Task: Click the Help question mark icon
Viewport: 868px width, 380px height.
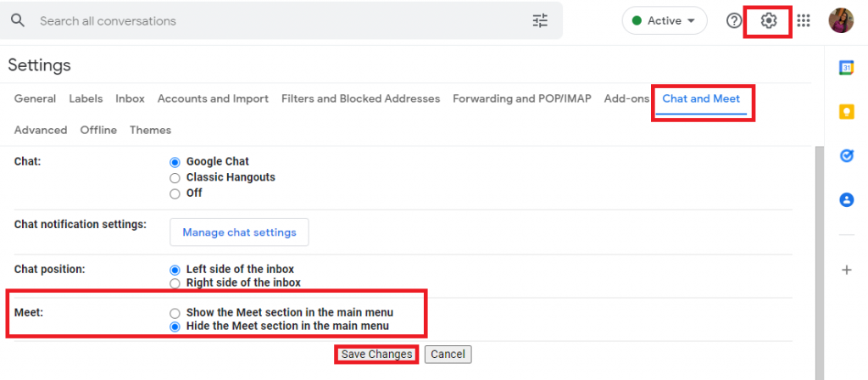Action: pos(734,21)
